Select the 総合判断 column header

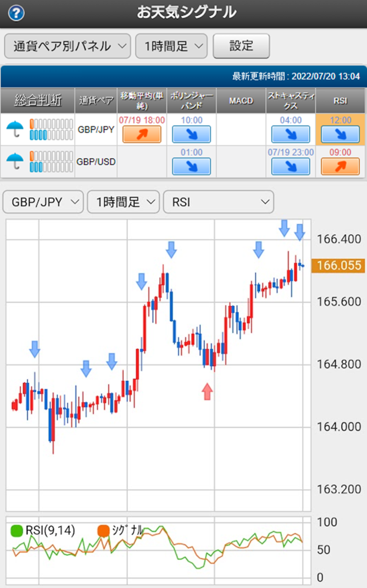tap(38, 100)
